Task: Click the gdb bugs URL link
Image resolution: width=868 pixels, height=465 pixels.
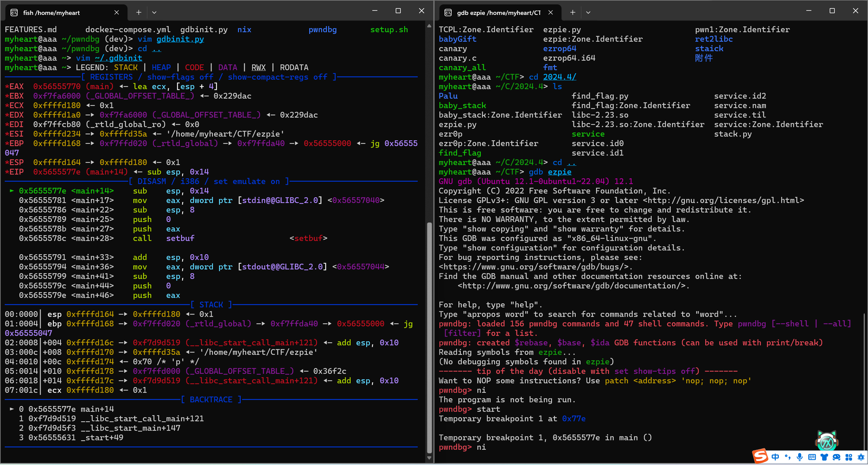Action: pyautogui.click(x=536, y=267)
